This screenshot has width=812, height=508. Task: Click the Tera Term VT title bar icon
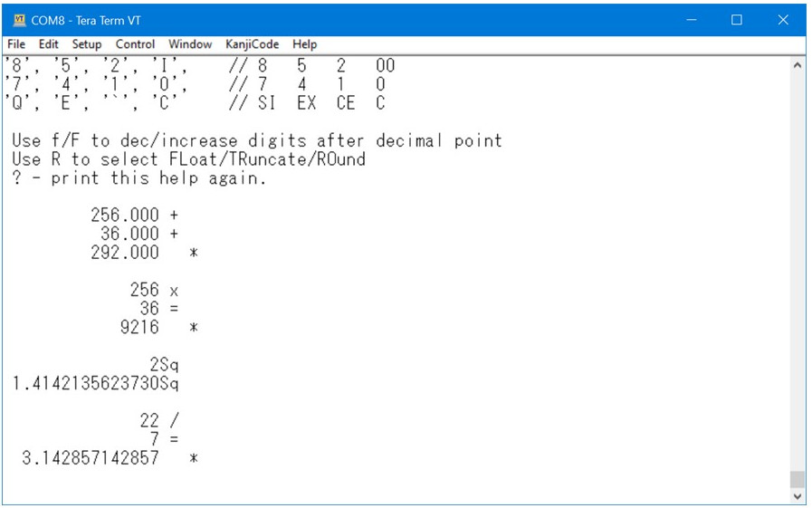[20, 20]
